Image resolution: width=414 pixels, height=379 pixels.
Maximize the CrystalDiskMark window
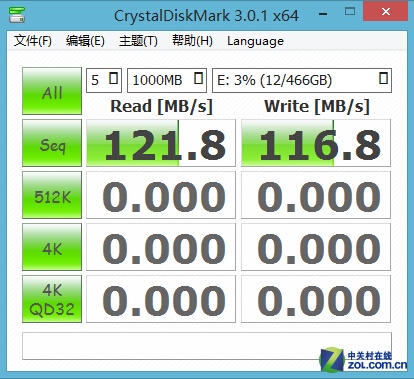click(x=350, y=12)
